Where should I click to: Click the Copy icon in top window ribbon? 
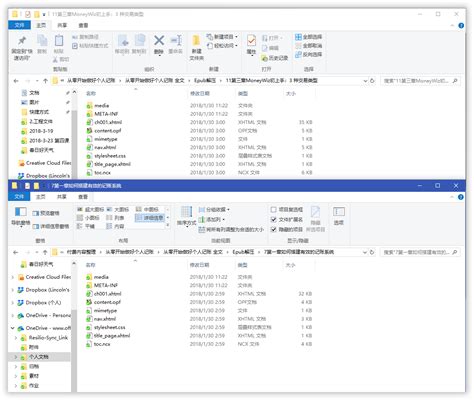(x=42, y=44)
